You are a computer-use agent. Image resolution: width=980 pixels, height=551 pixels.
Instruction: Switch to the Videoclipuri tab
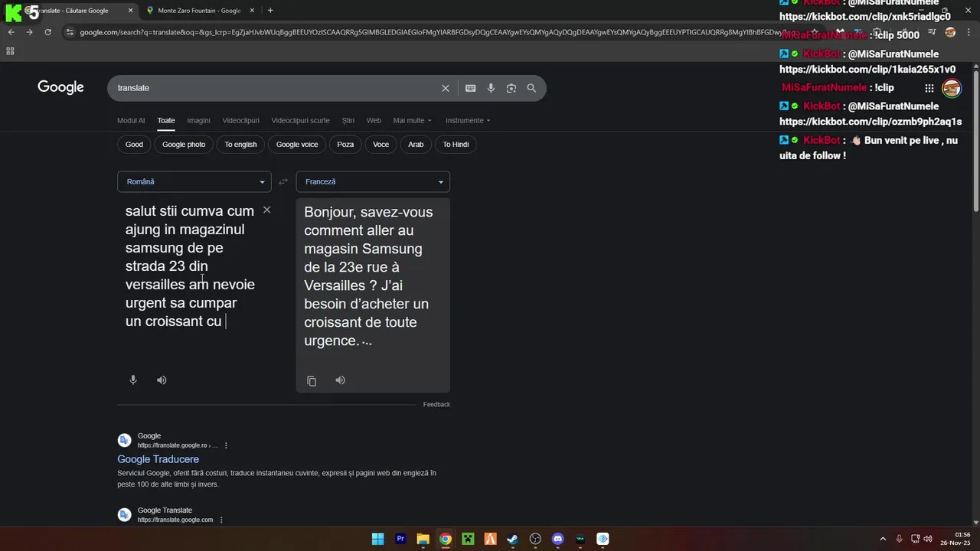(x=240, y=120)
